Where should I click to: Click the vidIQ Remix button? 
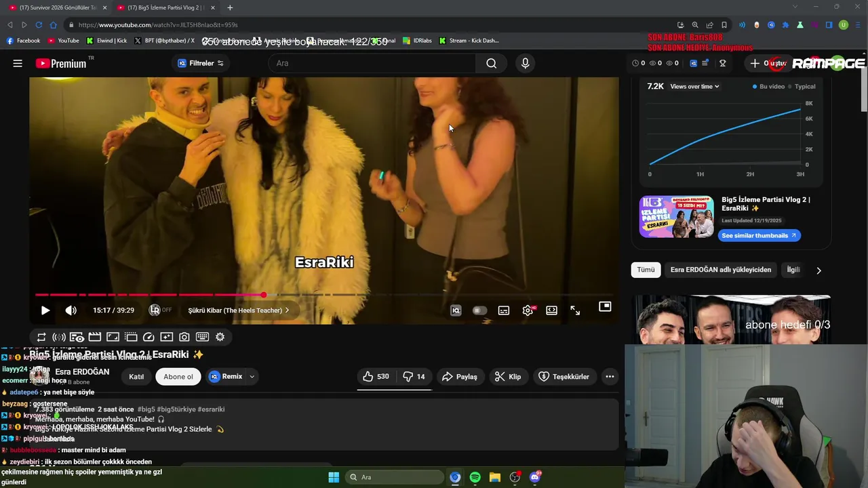click(x=226, y=376)
